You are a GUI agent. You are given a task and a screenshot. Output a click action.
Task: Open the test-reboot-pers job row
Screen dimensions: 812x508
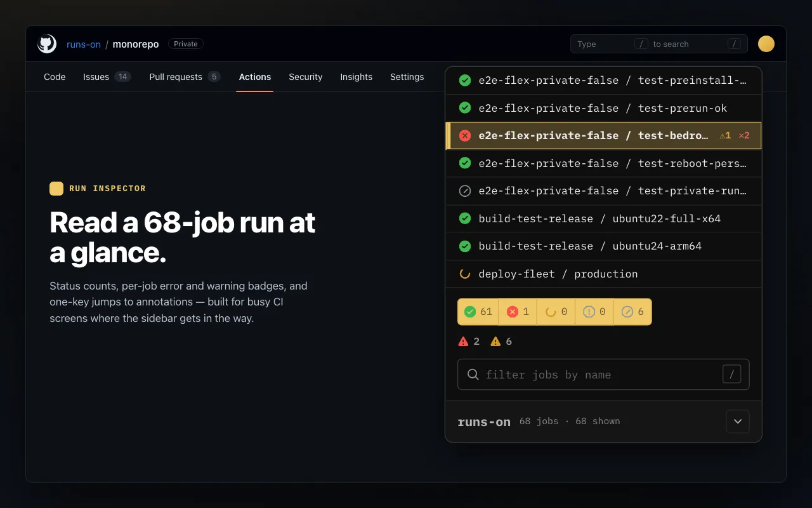(603, 163)
